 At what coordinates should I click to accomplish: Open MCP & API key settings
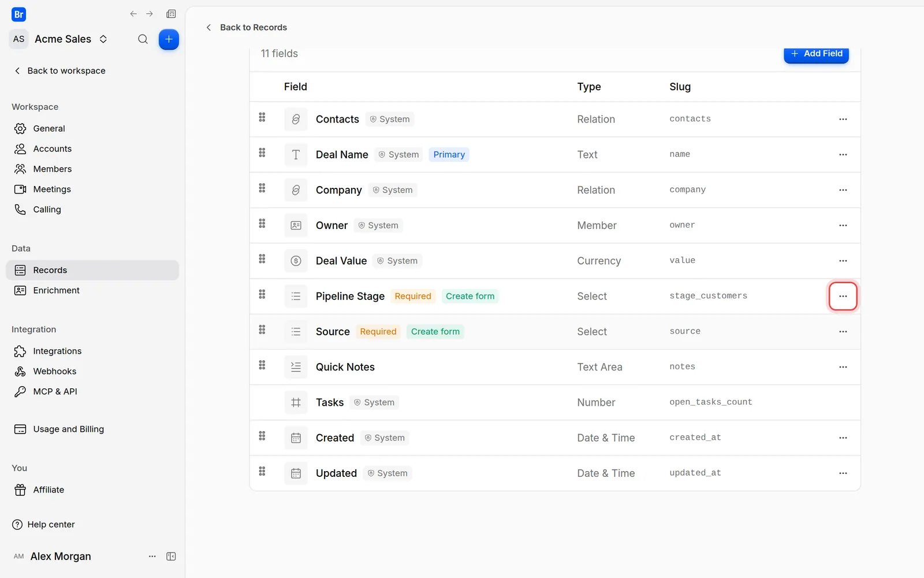click(x=55, y=391)
